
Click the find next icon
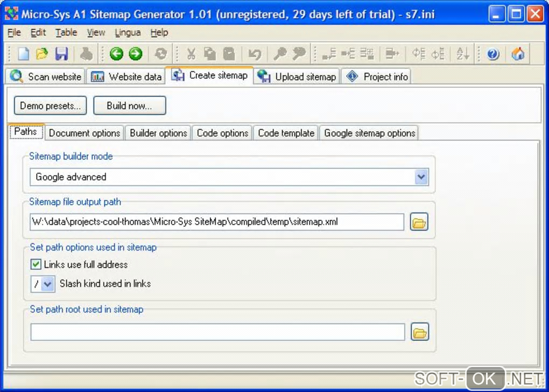(299, 54)
